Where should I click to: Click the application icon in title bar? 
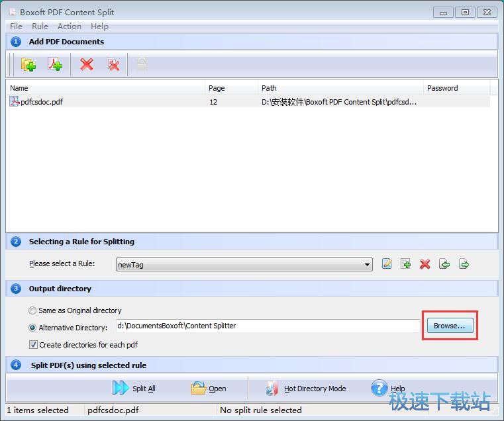(12, 12)
